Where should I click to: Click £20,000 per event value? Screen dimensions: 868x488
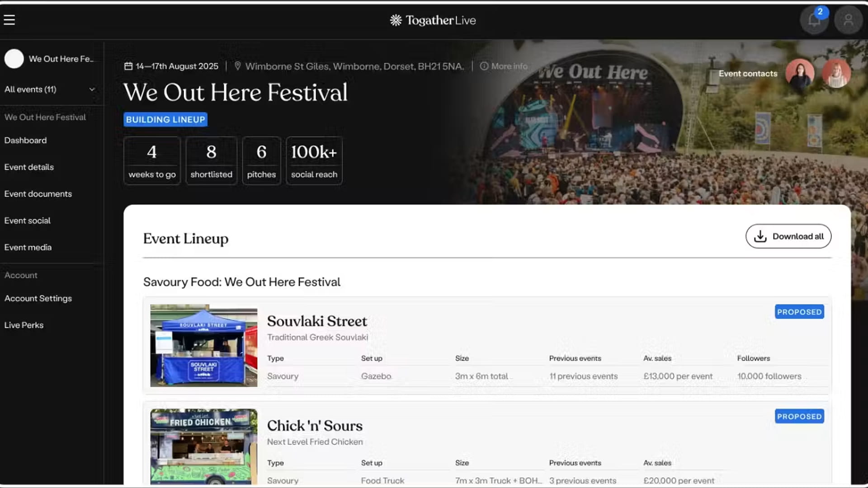(x=679, y=480)
